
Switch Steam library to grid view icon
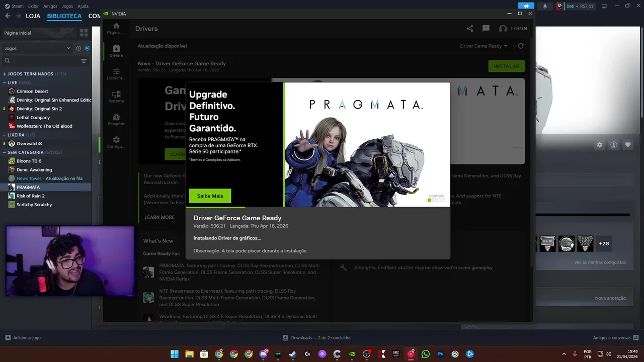pos(84,33)
